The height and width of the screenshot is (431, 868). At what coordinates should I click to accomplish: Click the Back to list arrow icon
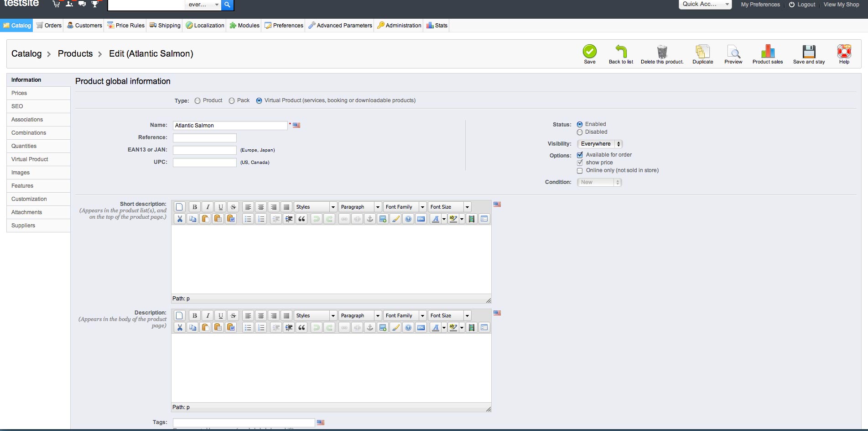click(x=621, y=51)
